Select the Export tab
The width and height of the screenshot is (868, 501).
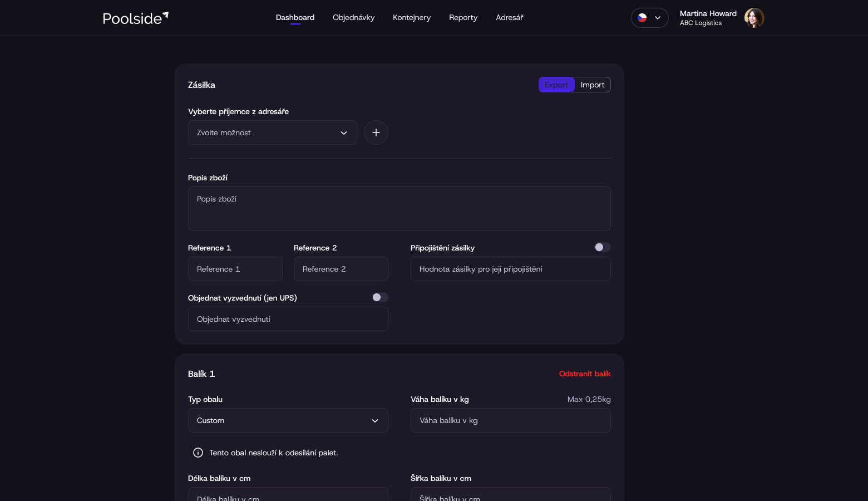556,85
